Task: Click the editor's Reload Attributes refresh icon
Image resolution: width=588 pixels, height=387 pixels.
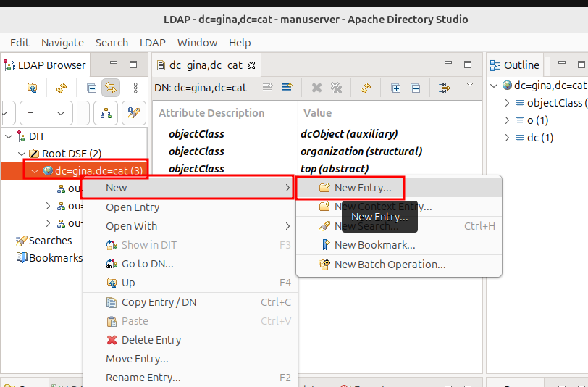Action: coord(366,88)
